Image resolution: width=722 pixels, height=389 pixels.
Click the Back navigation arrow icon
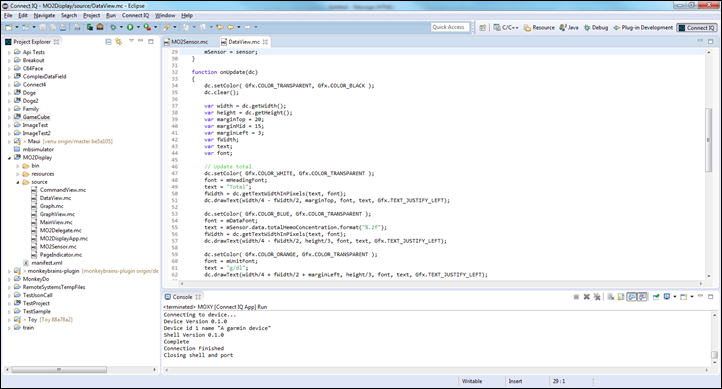[230, 27]
